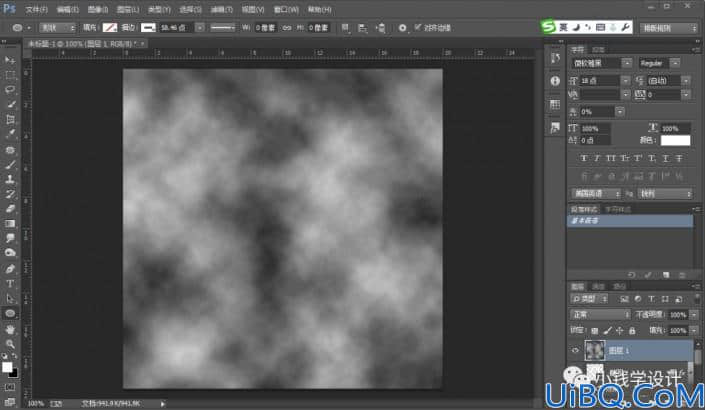Click the text color white swatch
The width and height of the screenshot is (705, 410).
point(675,140)
